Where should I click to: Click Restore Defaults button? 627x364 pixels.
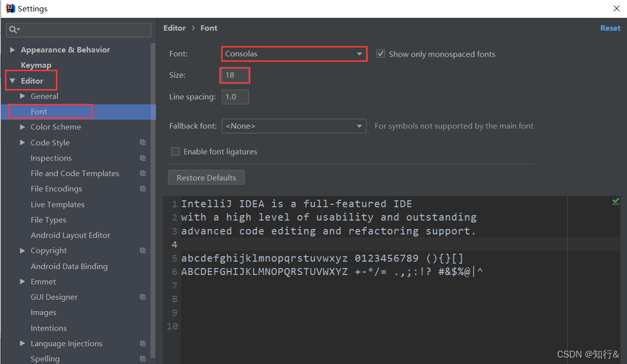(x=206, y=178)
